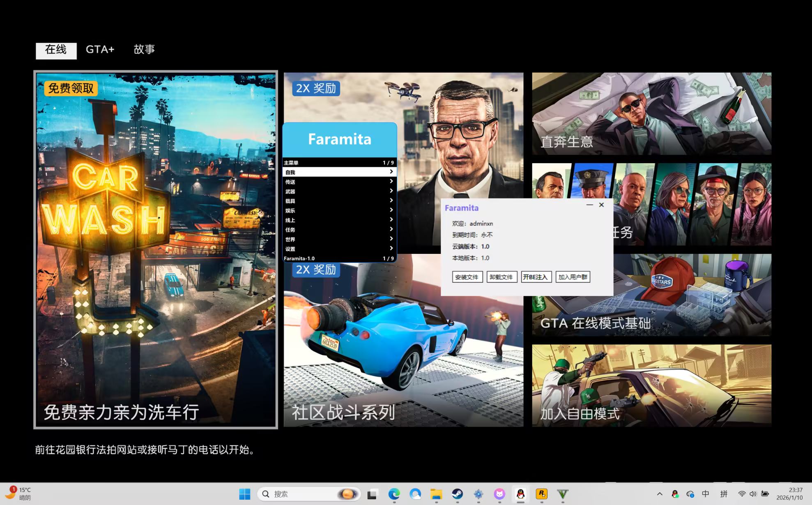Screen dimensions: 812x505
Task: Click the Windows Start button
Action: point(244,494)
